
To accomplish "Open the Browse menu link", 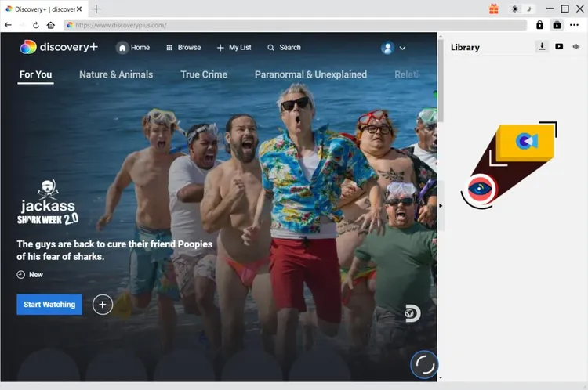I will coord(183,48).
